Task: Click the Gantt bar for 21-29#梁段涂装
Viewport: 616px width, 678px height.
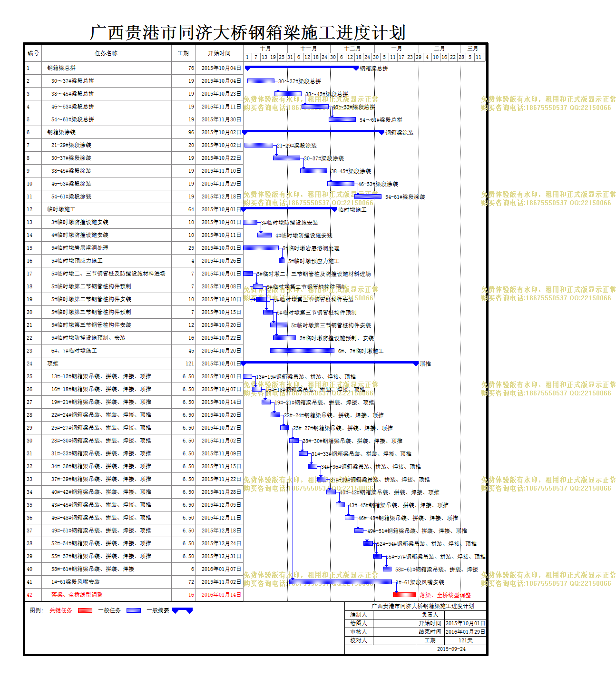Action: tap(259, 145)
